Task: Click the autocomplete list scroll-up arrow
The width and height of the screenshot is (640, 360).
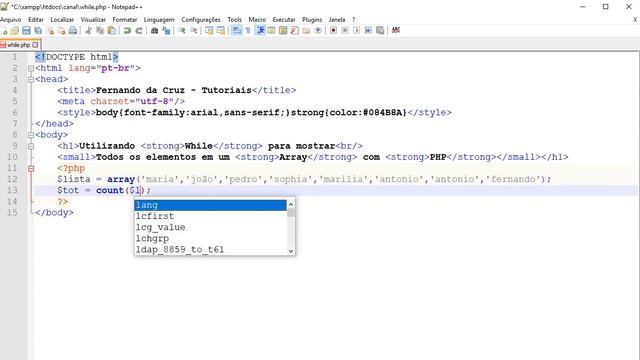Action: (x=291, y=203)
